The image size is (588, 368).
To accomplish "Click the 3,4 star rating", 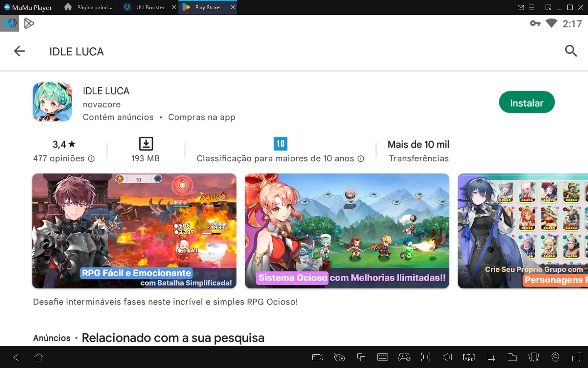I will (x=64, y=144).
